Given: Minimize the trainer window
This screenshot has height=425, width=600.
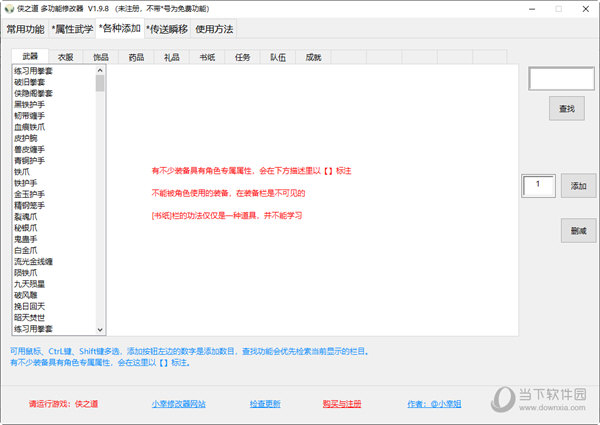Looking at the screenshot, I should 532,9.
